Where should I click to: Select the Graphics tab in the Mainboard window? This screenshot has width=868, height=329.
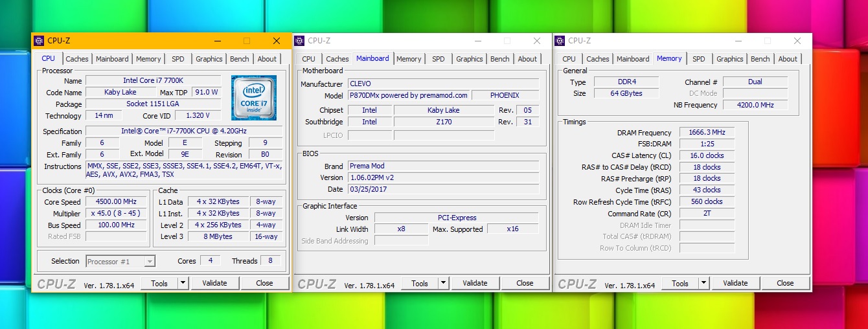click(x=469, y=59)
